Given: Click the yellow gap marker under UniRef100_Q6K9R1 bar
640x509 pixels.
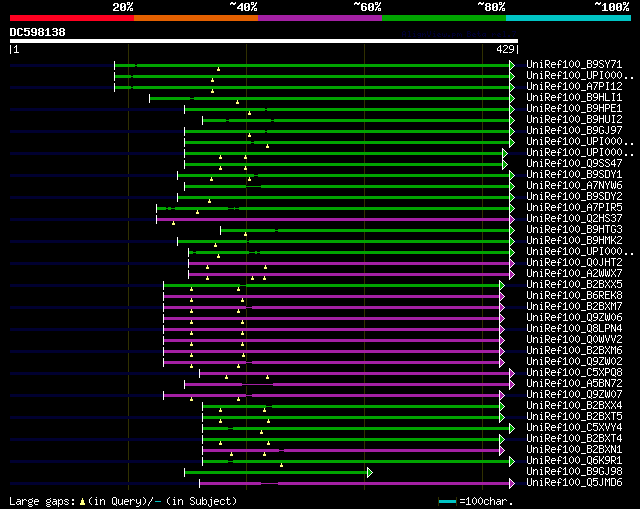Looking at the screenshot, I should coord(281,465).
